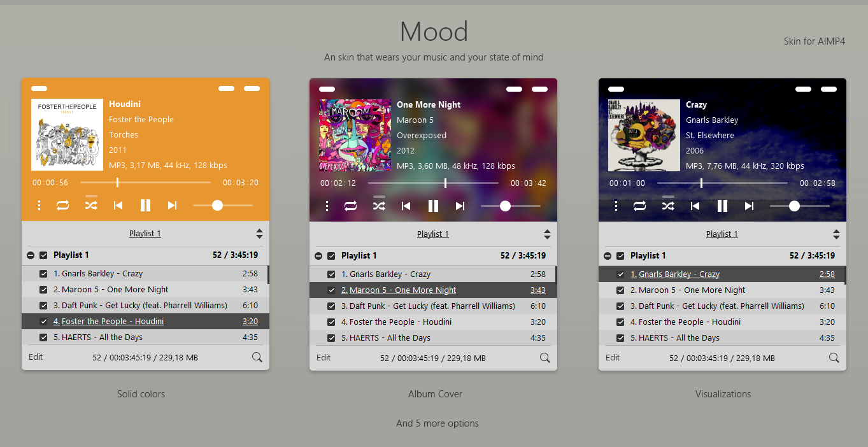
Task: Go to previous track in One More Night player
Action: point(406,206)
